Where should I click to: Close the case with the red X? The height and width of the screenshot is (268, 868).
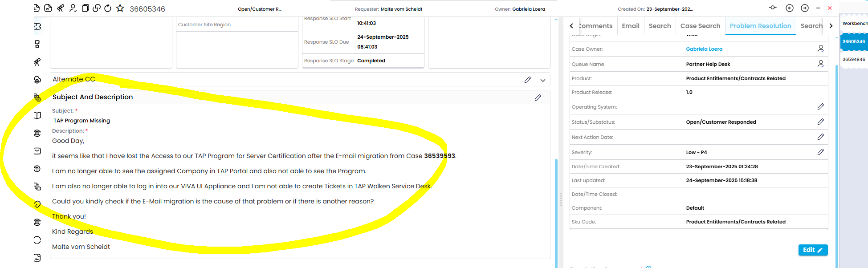point(830,8)
